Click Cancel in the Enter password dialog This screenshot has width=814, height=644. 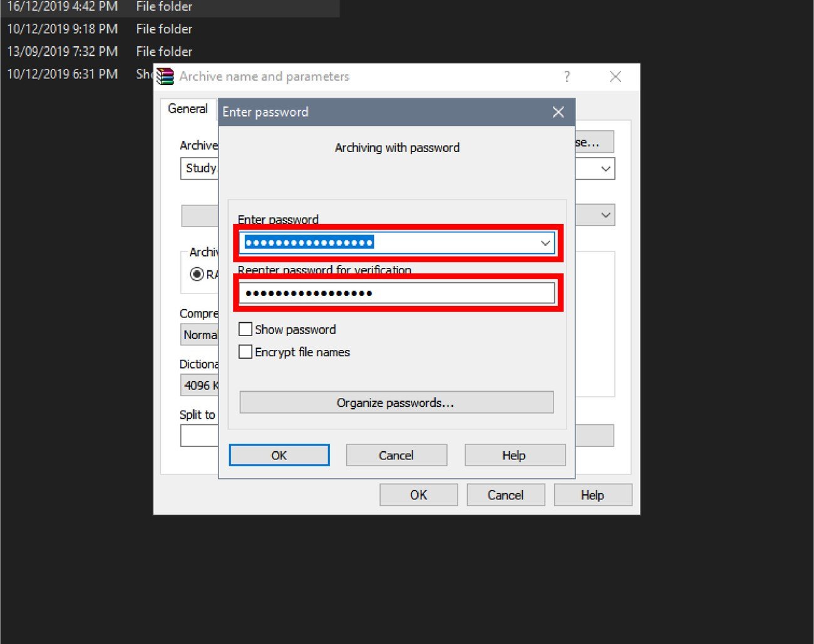tap(396, 455)
